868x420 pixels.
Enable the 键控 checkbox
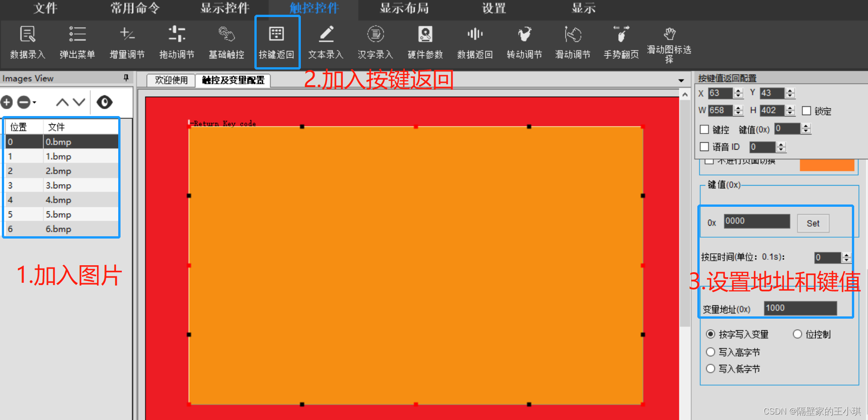[704, 129]
